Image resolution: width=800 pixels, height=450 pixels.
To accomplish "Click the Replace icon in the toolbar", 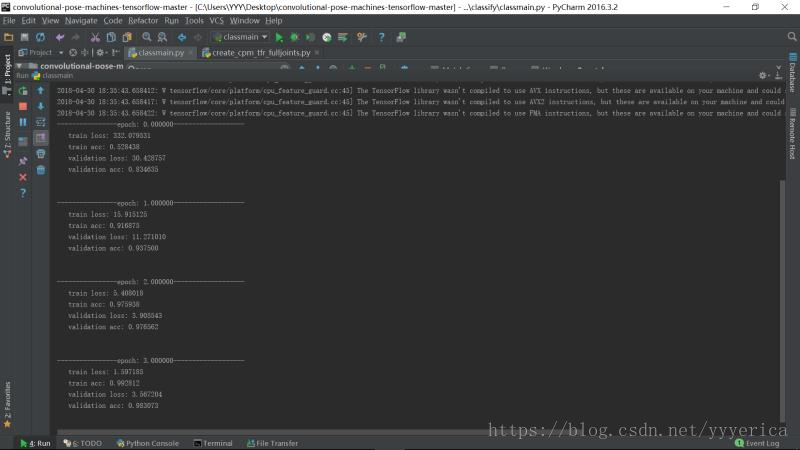I will tap(162, 37).
